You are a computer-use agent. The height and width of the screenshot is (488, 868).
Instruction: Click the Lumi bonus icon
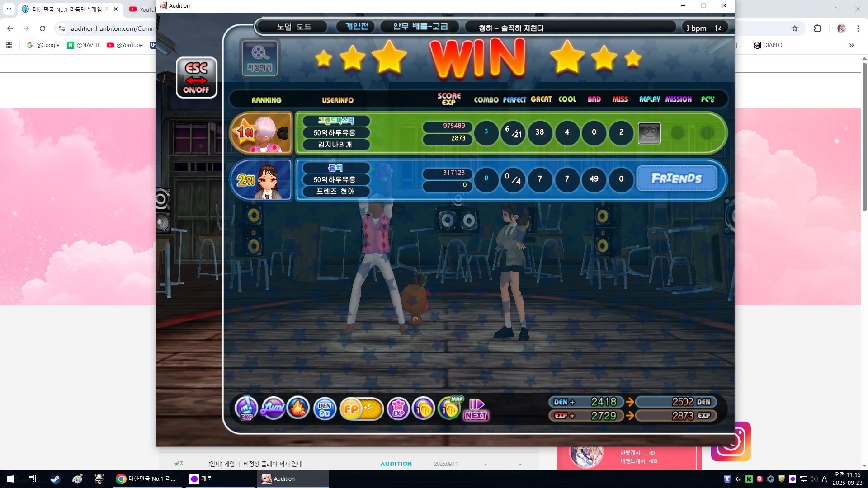(273, 408)
